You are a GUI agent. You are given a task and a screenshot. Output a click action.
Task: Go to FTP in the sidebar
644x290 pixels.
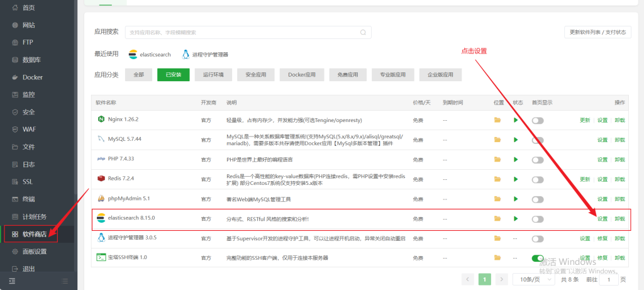point(28,42)
